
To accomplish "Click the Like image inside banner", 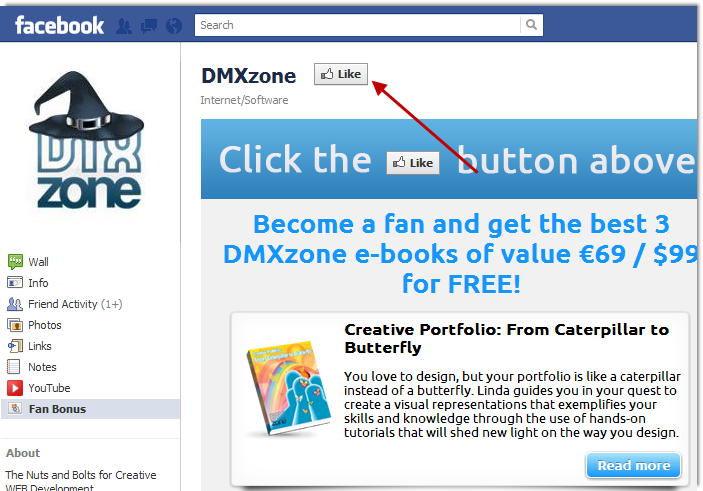I will coord(413,163).
